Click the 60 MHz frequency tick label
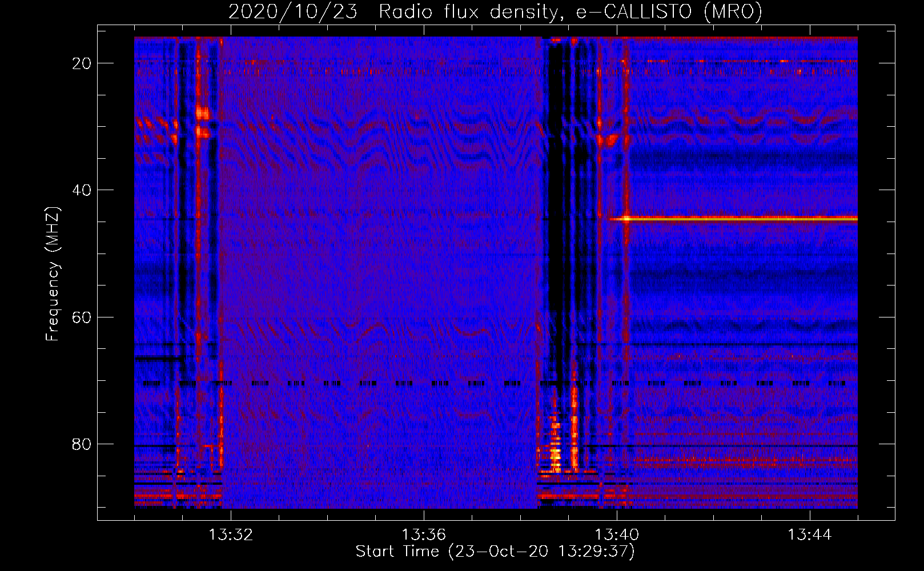The height and width of the screenshot is (571, 924). 82,317
